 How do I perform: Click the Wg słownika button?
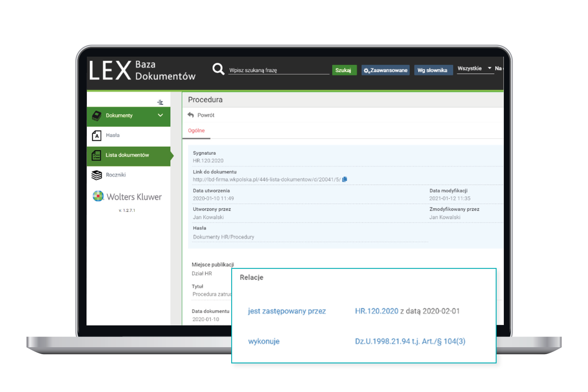[x=433, y=70]
